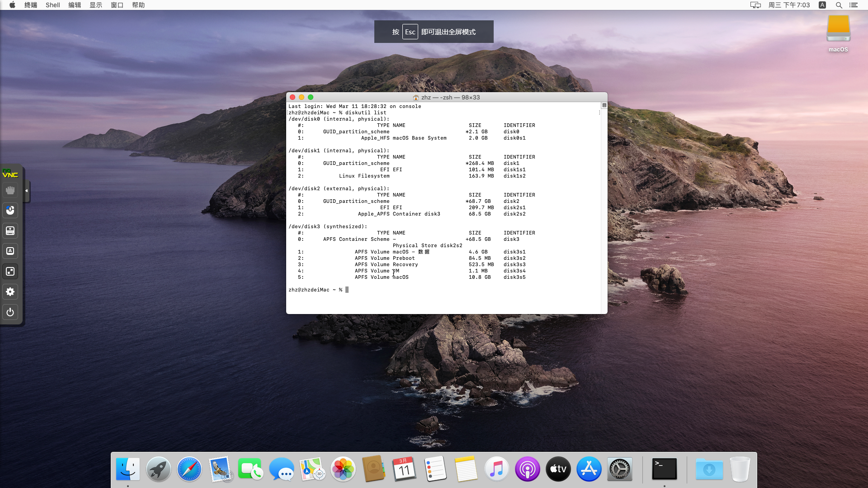Image resolution: width=868 pixels, height=488 pixels.
Task: Click the noVNC drag viewport hand icon
Action: [10, 190]
